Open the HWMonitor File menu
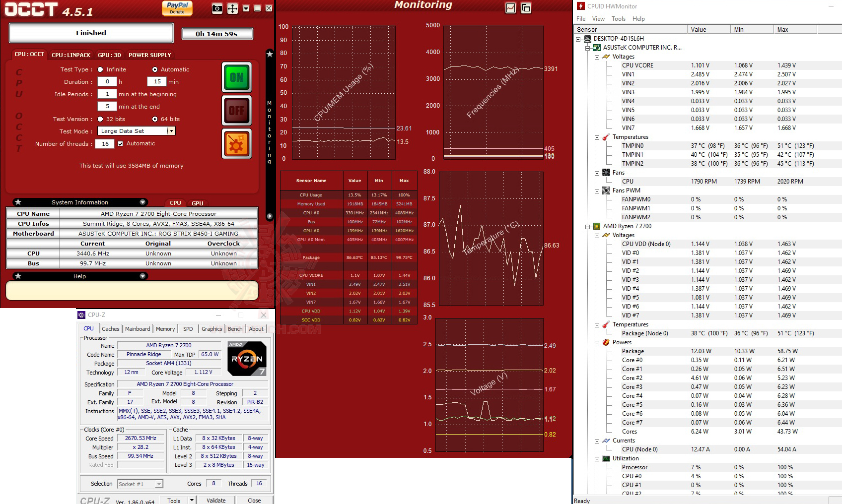The height and width of the screenshot is (504, 842). pyautogui.click(x=581, y=19)
